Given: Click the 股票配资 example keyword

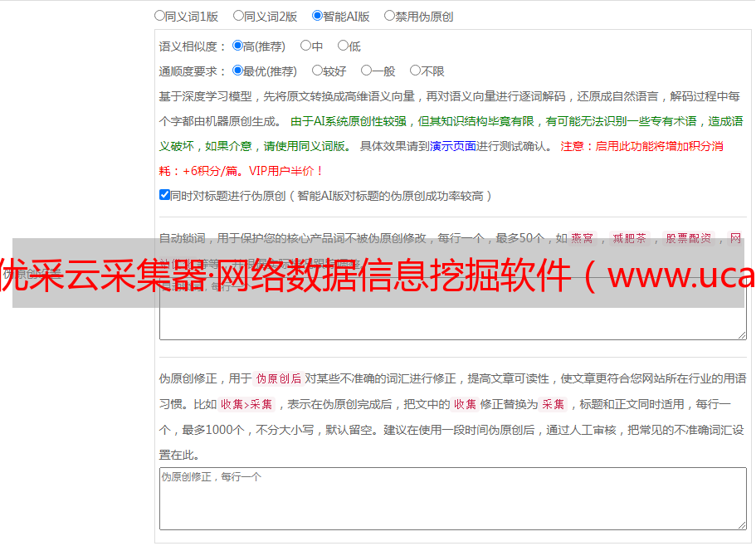Looking at the screenshot, I should [689, 238].
